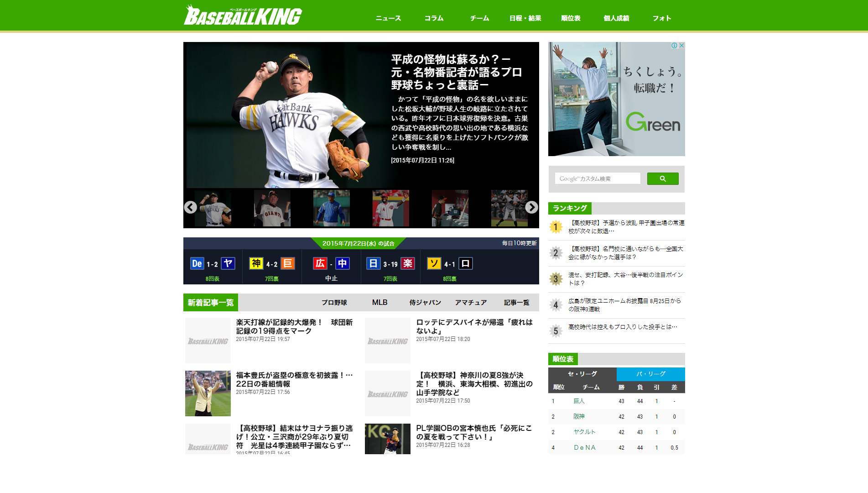
Task: Select the Giants player carousel thumbnail
Action: [272, 209]
